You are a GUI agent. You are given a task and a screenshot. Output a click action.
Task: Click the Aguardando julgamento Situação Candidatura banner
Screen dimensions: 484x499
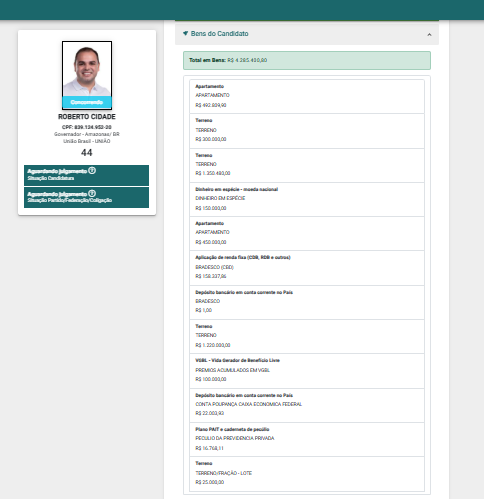[x=86, y=175]
